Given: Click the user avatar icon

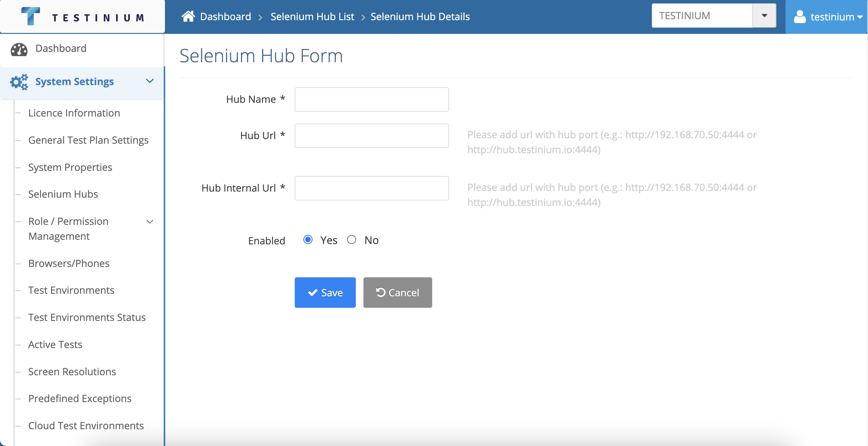Looking at the screenshot, I should 799,16.
